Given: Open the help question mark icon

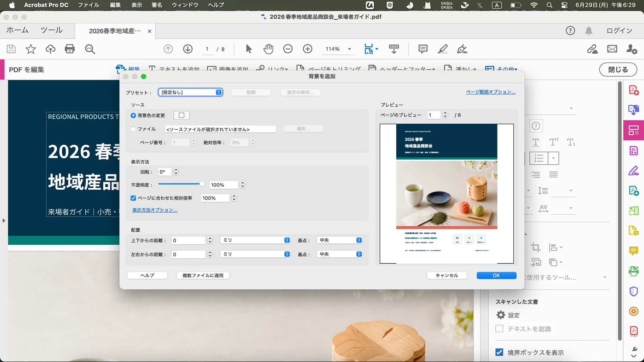Looking at the screenshot, I should click(x=570, y=31).
